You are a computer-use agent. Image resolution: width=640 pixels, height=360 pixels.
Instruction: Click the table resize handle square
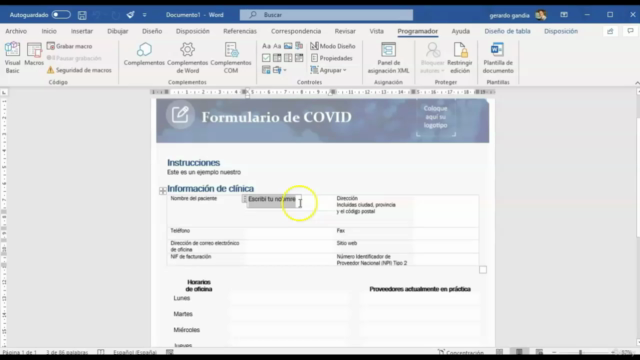coord(483,270)
